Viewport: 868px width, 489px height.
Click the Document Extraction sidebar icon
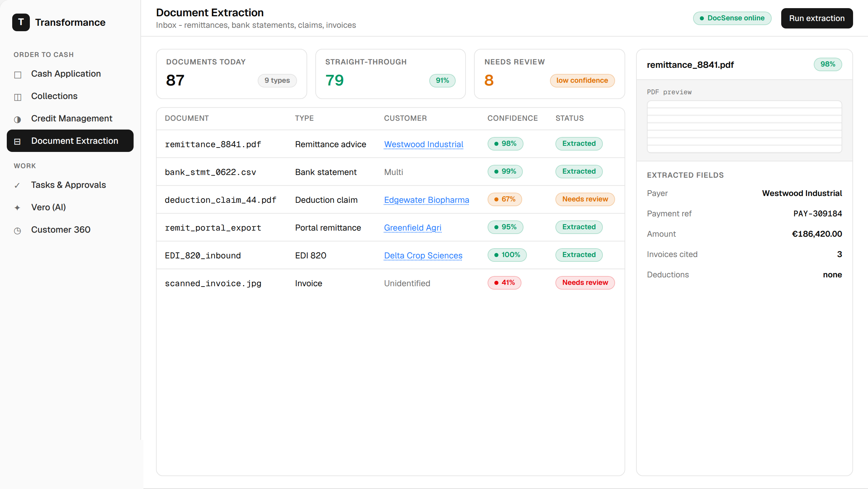18,141
